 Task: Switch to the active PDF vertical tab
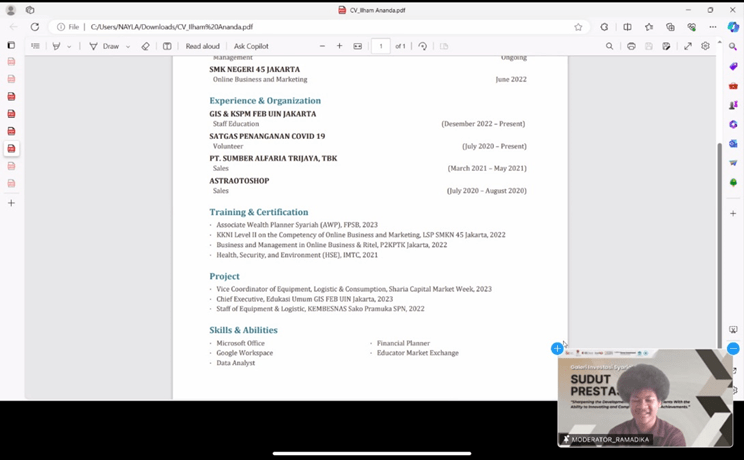[x=11, y=148]
